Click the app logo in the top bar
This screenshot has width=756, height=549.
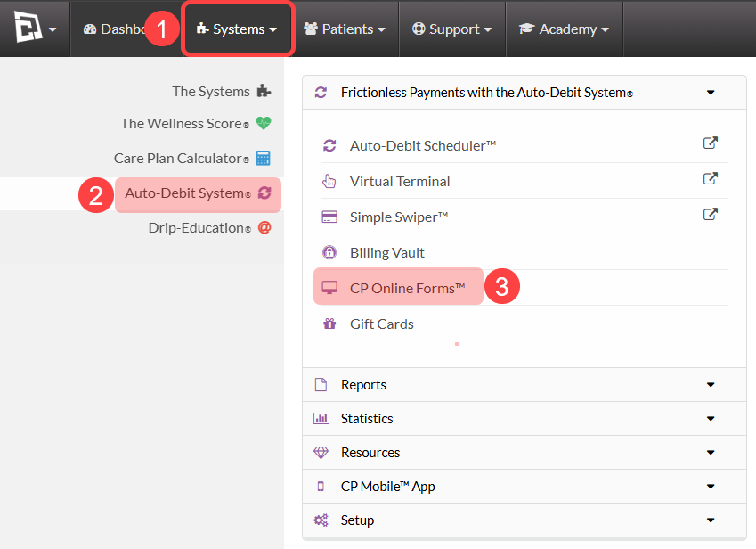pos(28,27)
